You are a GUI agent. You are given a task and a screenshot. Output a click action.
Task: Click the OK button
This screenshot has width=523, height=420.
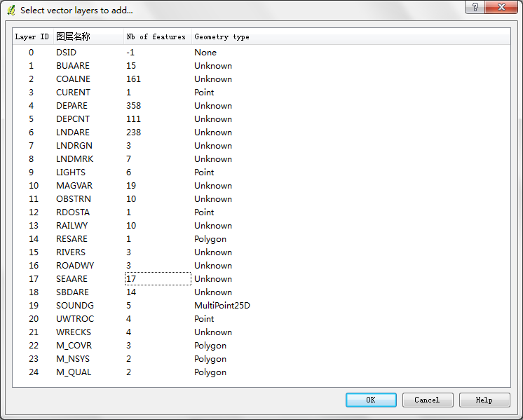(x=371, y=400)
